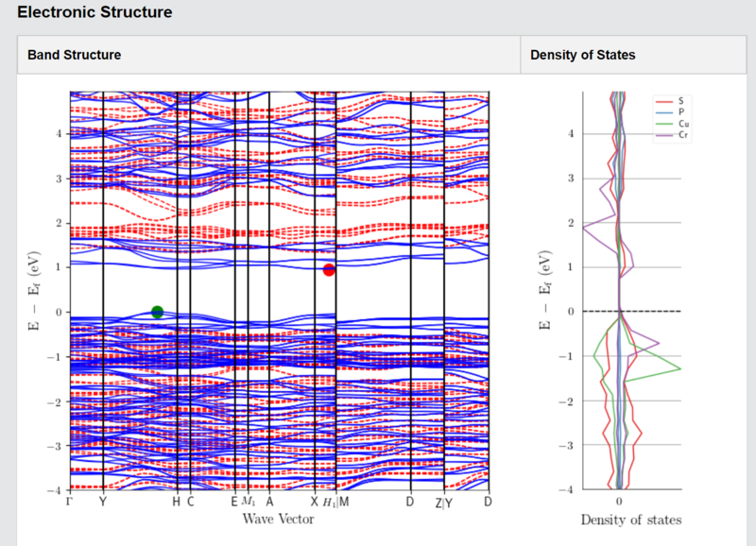
Task: Click the A symmetry point label
Action: (x=269, y=502)
